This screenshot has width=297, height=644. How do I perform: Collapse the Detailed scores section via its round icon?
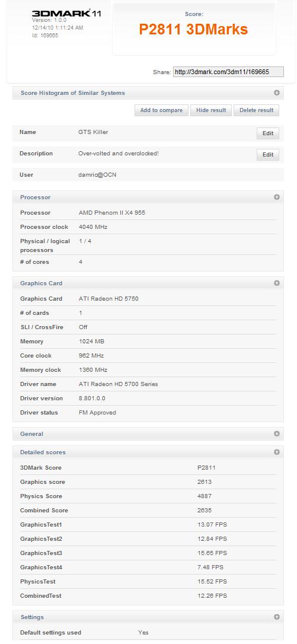[277, 452]
